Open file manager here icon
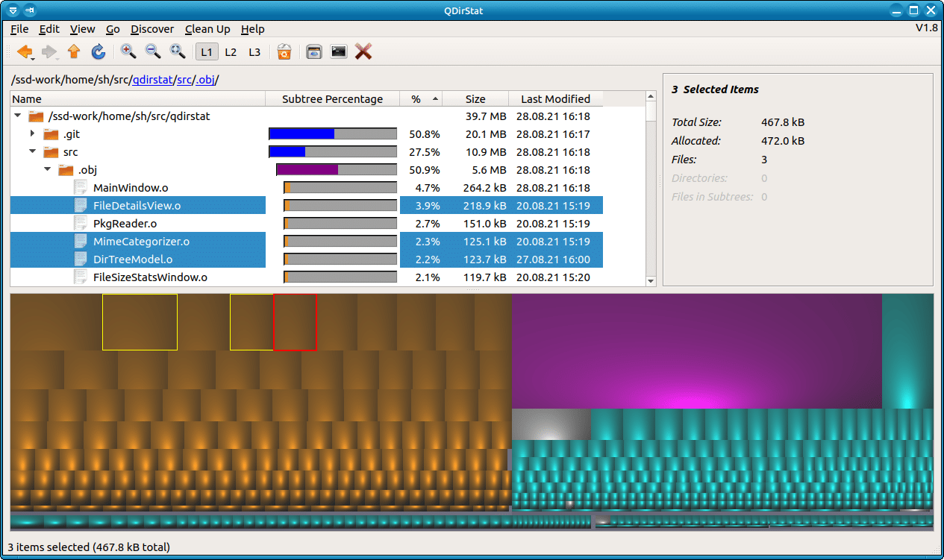Viewport: 944px width, 560px height. 314,51
